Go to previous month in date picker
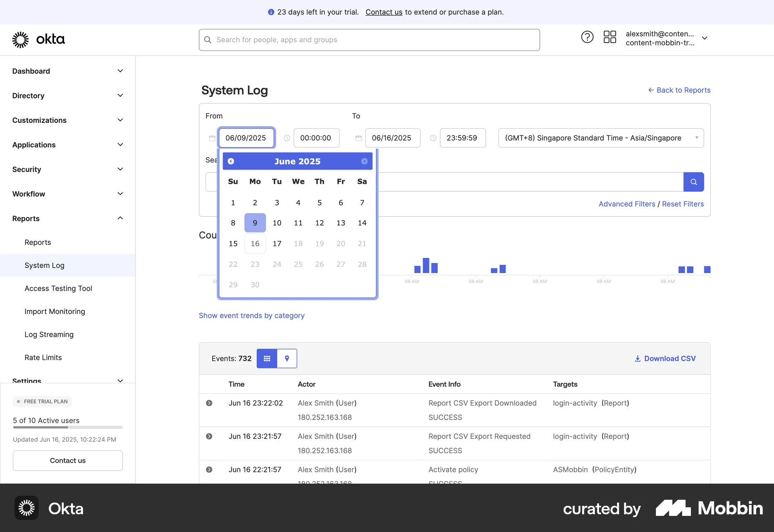This screenshot has height=532, width=774. tap(231, 161)
